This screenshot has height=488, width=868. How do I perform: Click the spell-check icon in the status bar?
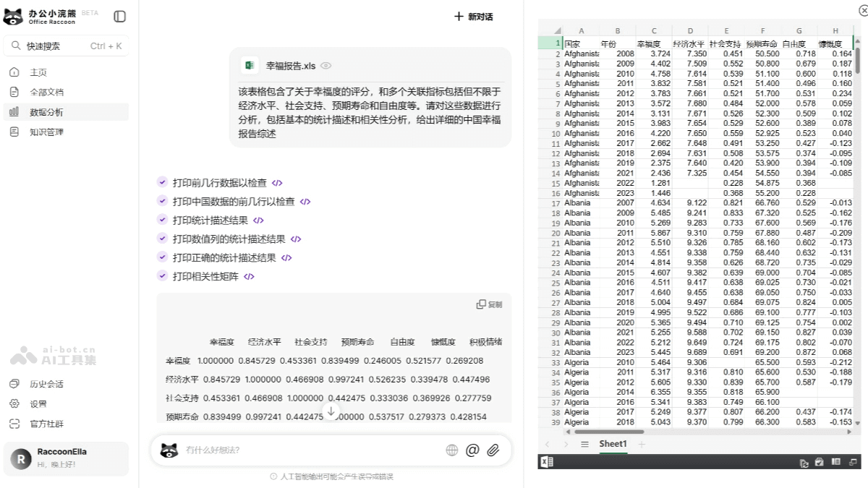819,462
